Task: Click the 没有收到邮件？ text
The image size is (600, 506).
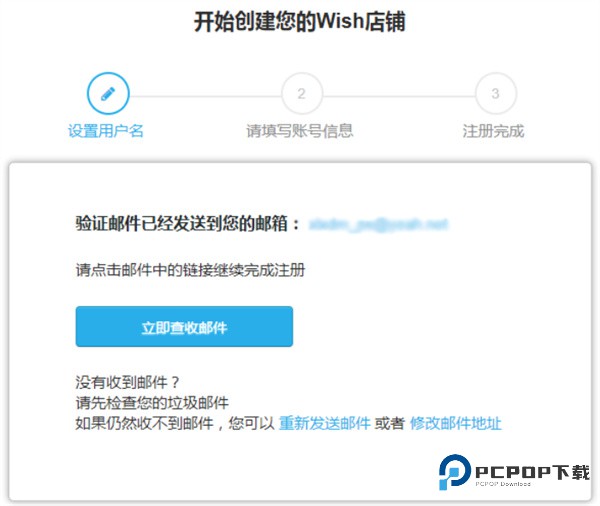Action: pos(128,382)
